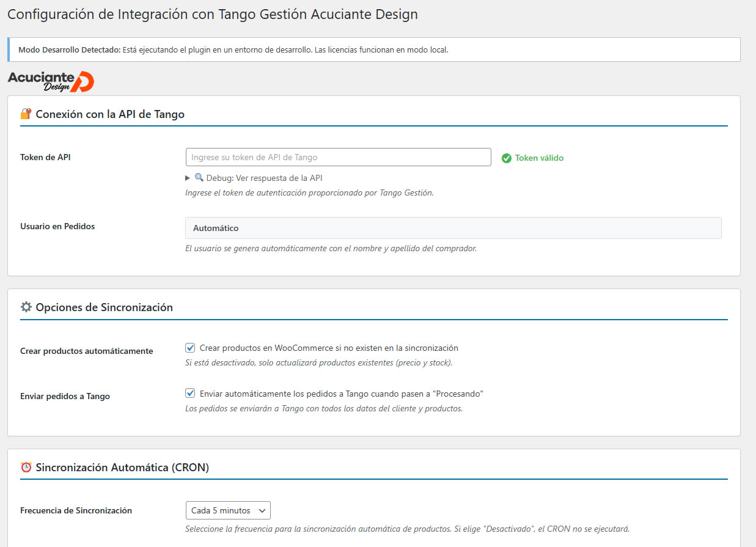Click the Sincronización Automática (CRON) heading
This screenshot has height=547, width=756.
(x=122, y=468)
